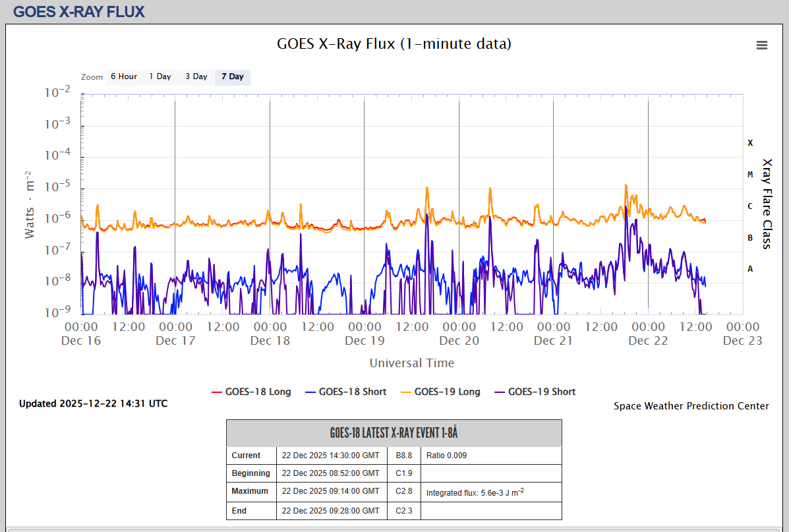This screenshot has height=532, width=789.
Task: Click the GOES-18 Latest X-Ray Event table header
Action: point(394,433)
